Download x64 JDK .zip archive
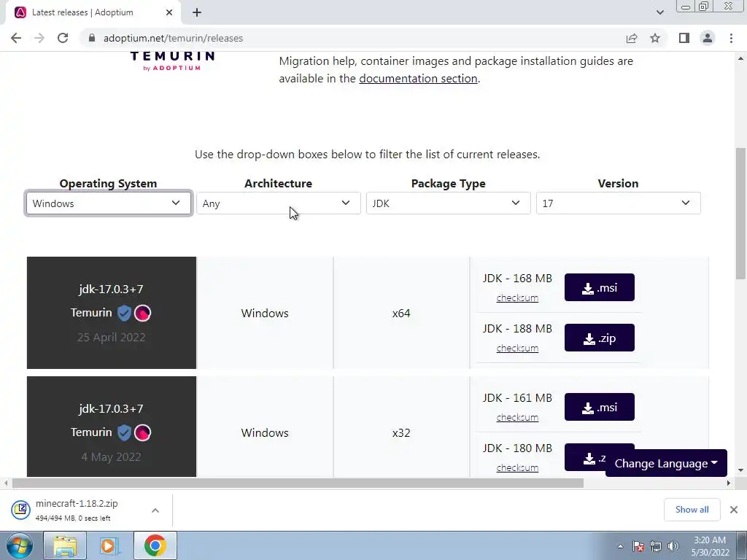The height and width of the screenshot is (560, 747). click(x=600, y=338)
